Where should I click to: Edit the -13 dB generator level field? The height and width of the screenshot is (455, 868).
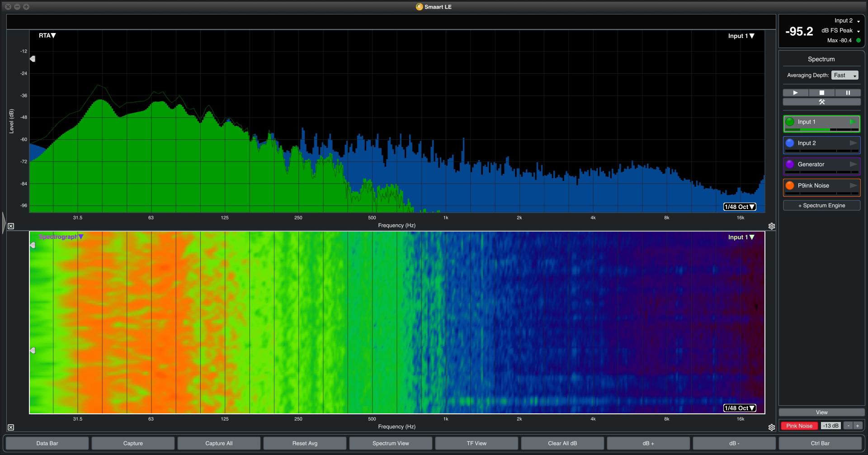click(830, 426)
